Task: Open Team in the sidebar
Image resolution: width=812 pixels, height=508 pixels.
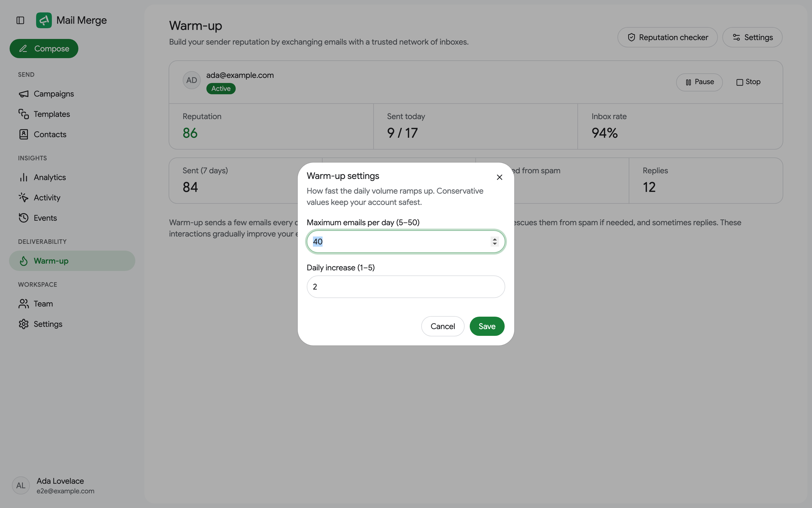Action: click(72, 304)
